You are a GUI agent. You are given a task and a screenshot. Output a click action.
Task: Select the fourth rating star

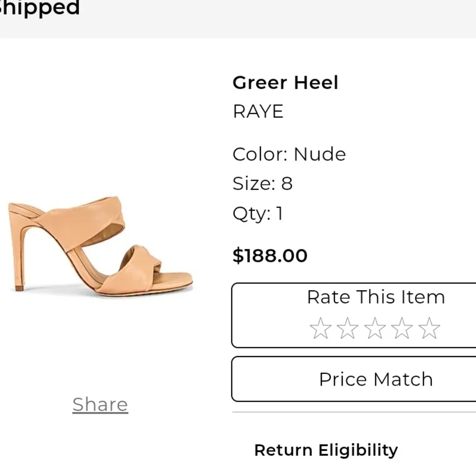(x=402, y=328)
